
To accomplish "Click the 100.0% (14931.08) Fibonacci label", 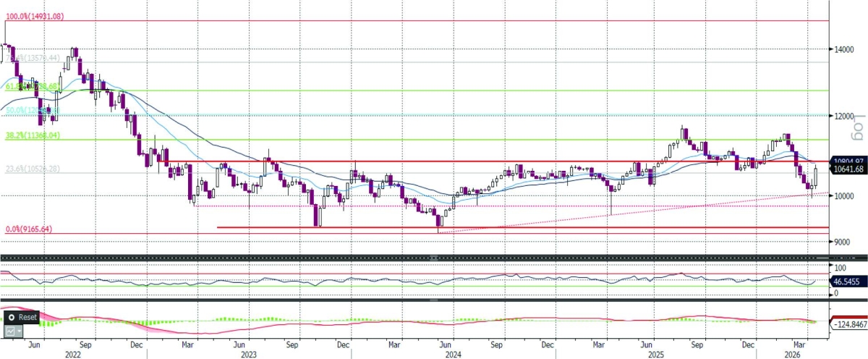I will (x=35, y=15).
